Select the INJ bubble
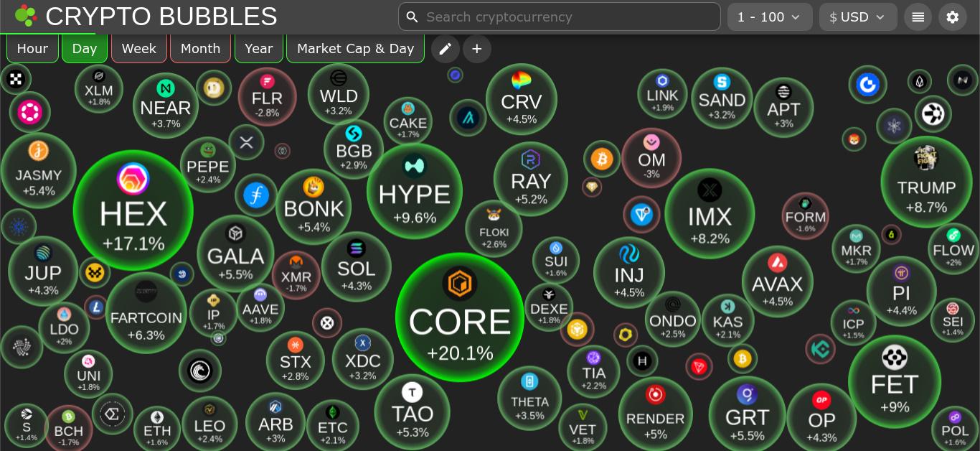This screenshot has width=980, height=451. (629, 272)
